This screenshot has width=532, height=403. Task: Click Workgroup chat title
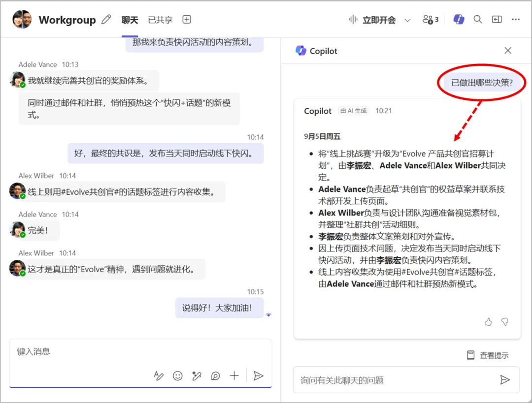(x=67, y=20)
